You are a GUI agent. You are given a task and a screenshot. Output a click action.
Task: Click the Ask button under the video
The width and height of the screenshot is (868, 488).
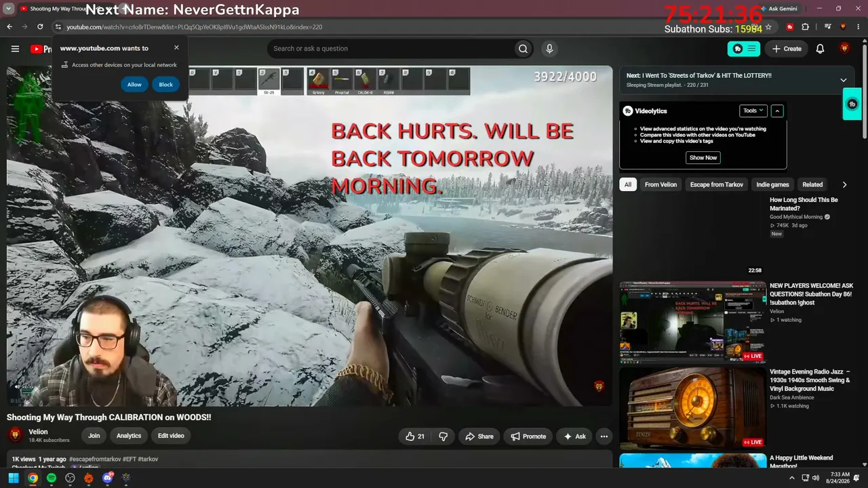point(574,436)
